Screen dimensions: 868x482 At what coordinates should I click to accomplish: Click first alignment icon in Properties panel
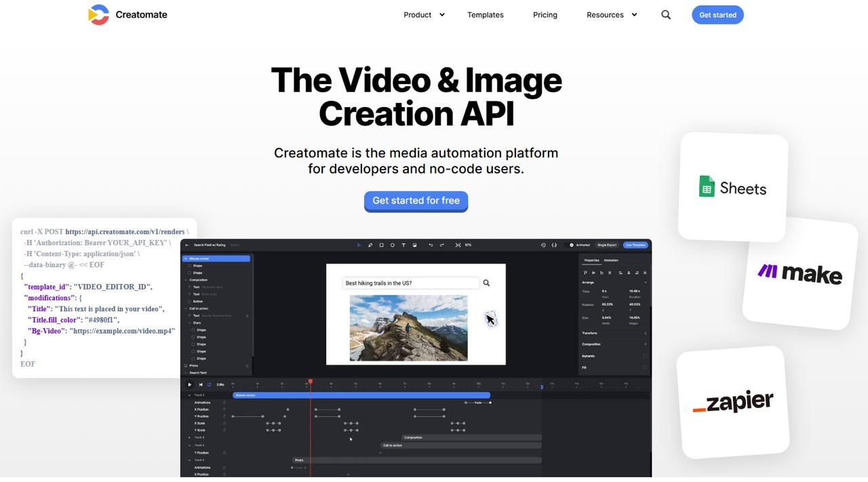(x=585, y=273)
